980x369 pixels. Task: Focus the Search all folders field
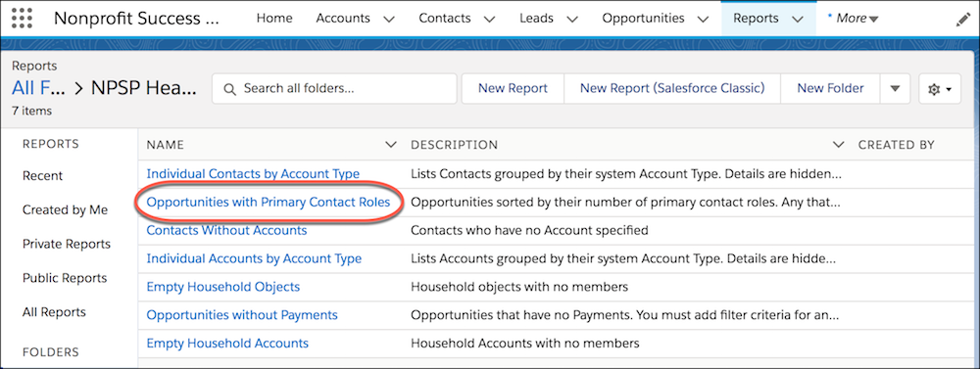click(334, 89)
